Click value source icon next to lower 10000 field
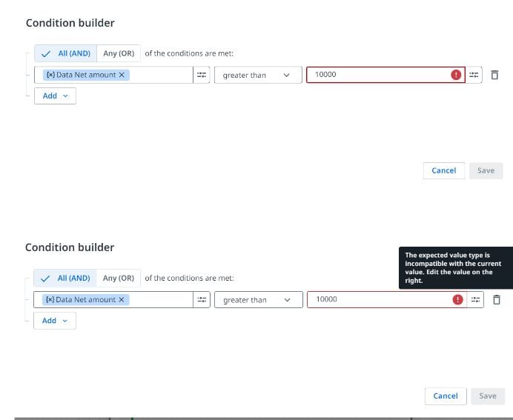The height and width of the screenshot is (420, 513). coord(475,299)
